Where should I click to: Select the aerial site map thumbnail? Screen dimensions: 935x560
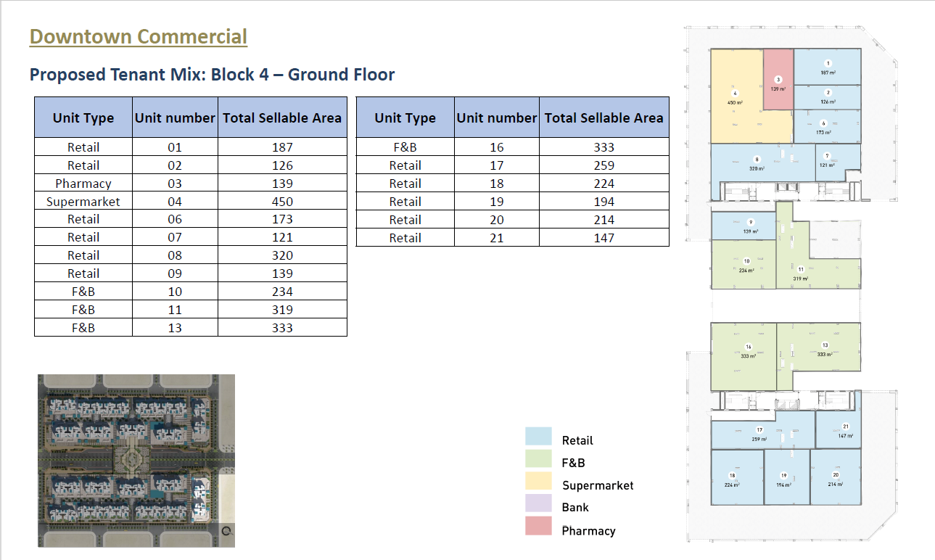(x=136, y=460)
